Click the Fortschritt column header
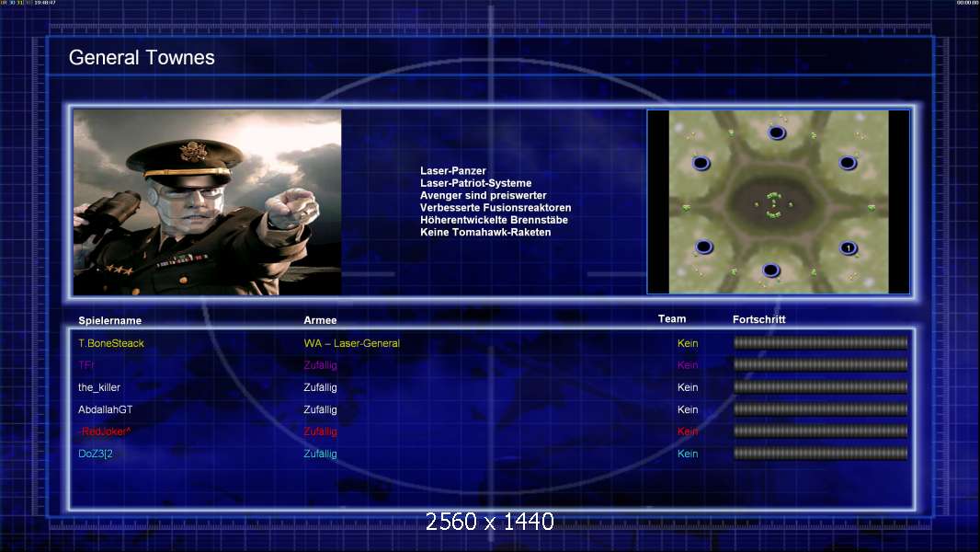The height and width of the screenshot is (552, 980). coord(758,319)
